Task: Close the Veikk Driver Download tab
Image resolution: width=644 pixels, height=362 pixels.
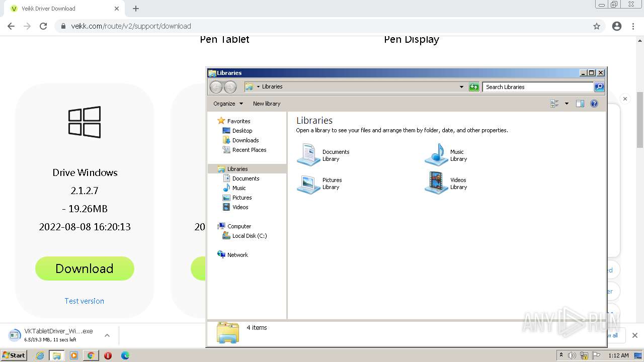Action: pos(117,9)
